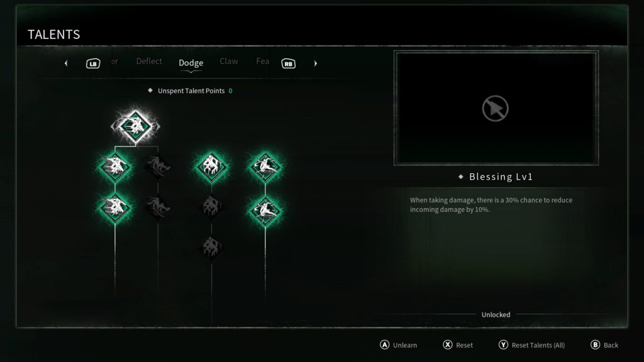
Task: Click the RB bumper button icon
Action: click(288, 63)
